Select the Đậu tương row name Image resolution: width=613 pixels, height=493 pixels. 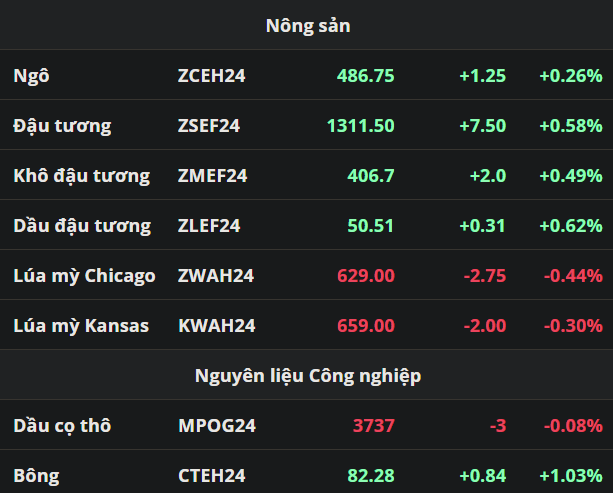pyautogui.click(x=62, y=126)
